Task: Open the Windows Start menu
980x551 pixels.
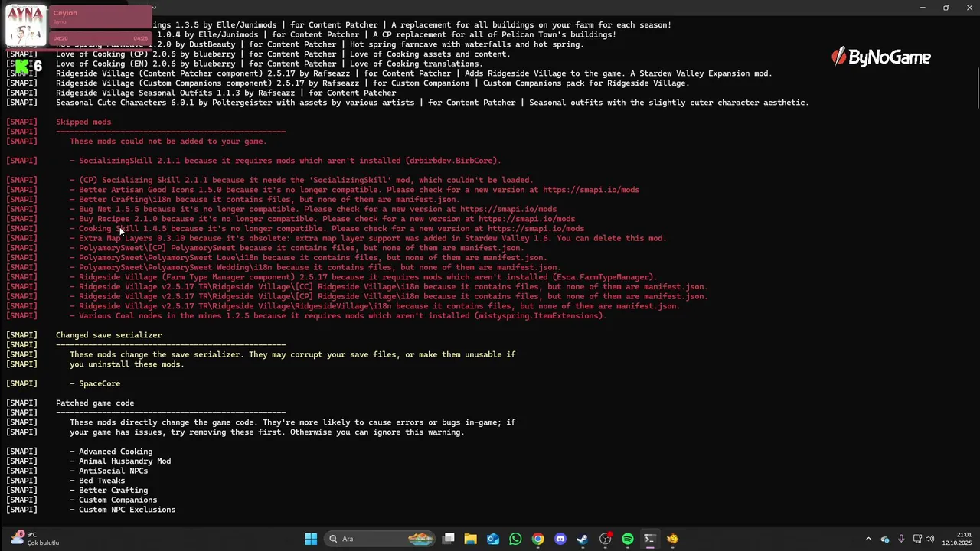Action: [x=311, y=539]
